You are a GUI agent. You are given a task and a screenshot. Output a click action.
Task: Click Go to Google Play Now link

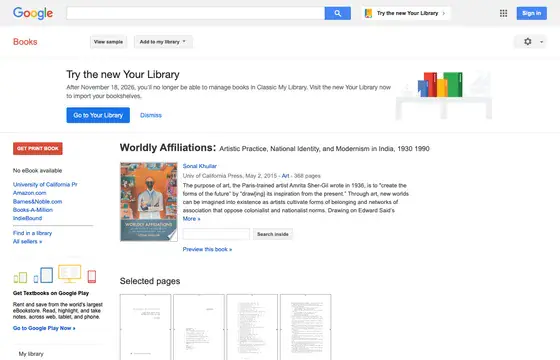coord(44,328)
